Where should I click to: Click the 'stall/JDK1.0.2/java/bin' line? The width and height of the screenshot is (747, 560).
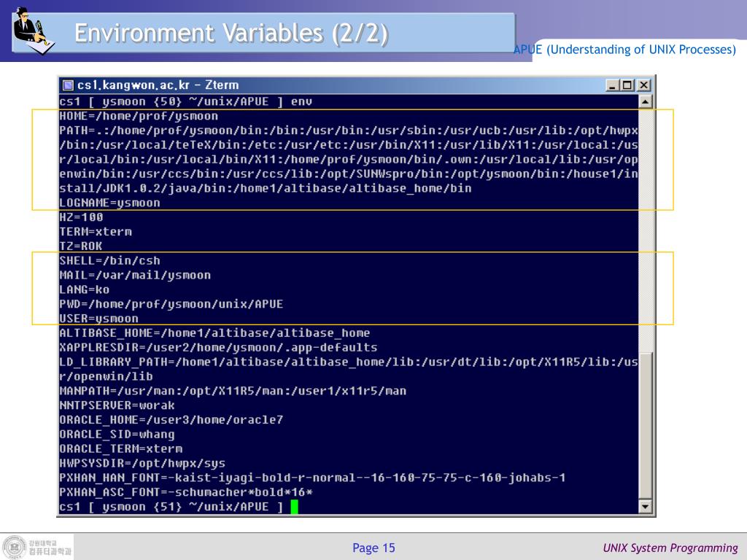(266, 189)
